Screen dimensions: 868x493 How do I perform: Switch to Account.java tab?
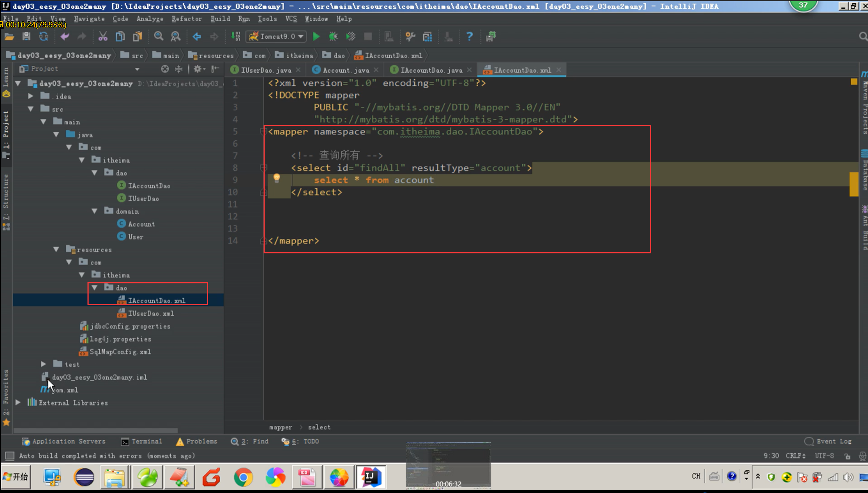[x=345, y=70]
